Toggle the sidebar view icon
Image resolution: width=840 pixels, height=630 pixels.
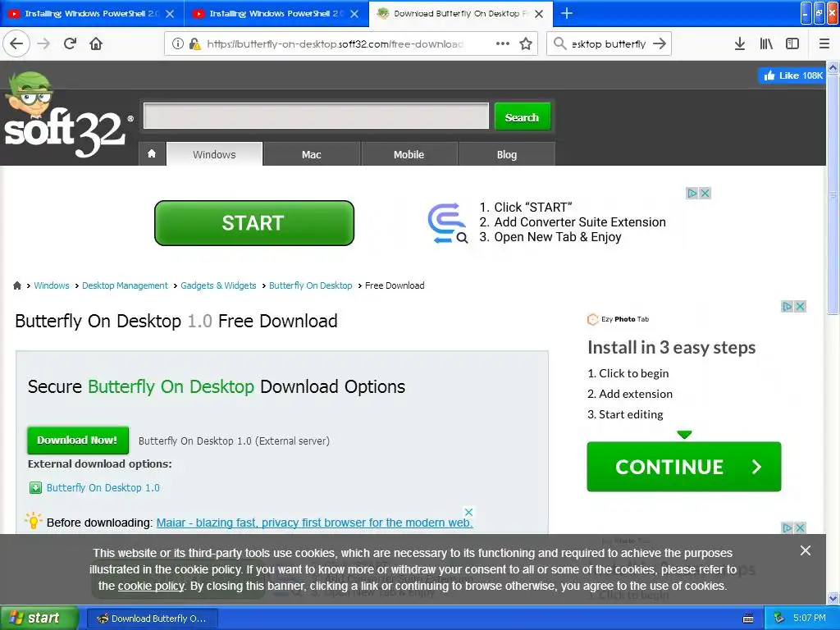792,43
